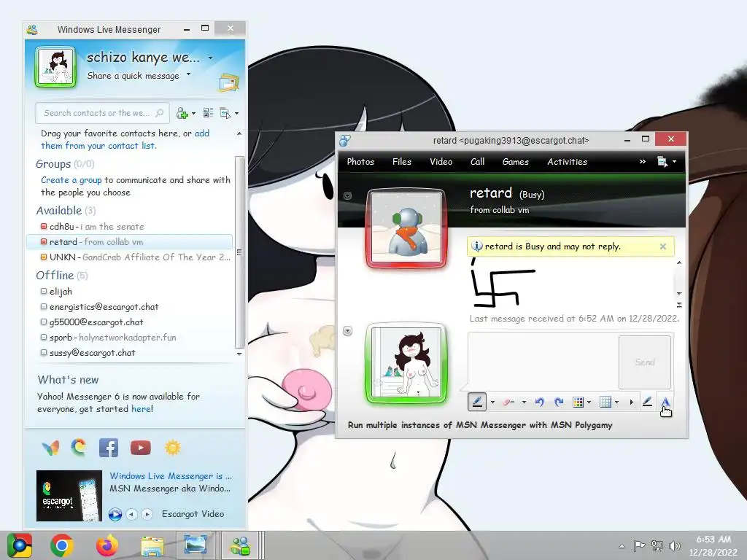
Task: Start a Video call
Action: click(441, 162)
